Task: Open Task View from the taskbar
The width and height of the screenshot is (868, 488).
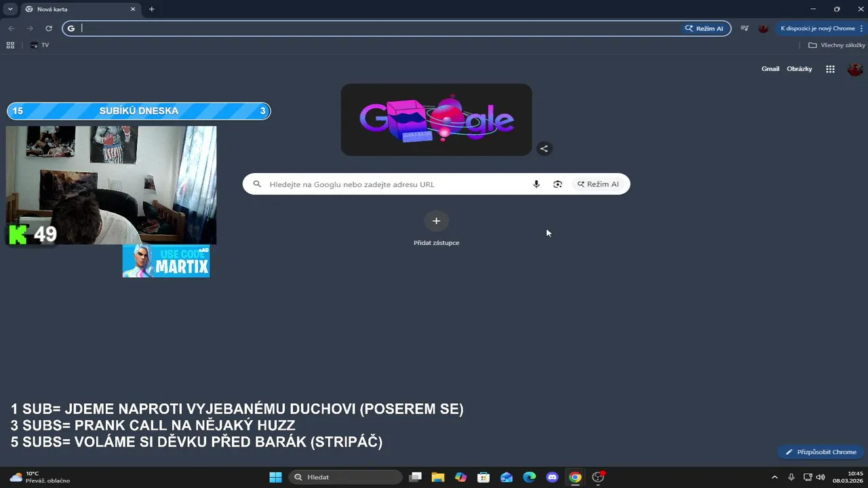Action: pyautogui.click(x=416, y=477)
